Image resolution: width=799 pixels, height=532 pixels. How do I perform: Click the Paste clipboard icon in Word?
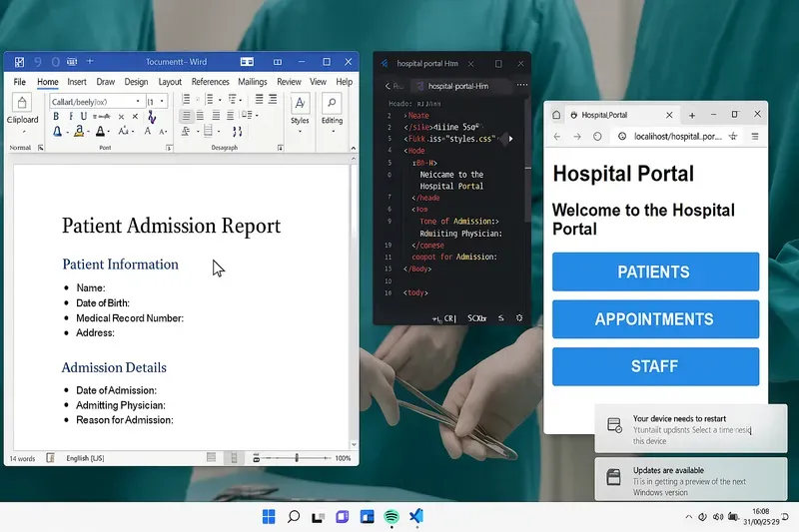pyautogui.click(x=22, y=103)
